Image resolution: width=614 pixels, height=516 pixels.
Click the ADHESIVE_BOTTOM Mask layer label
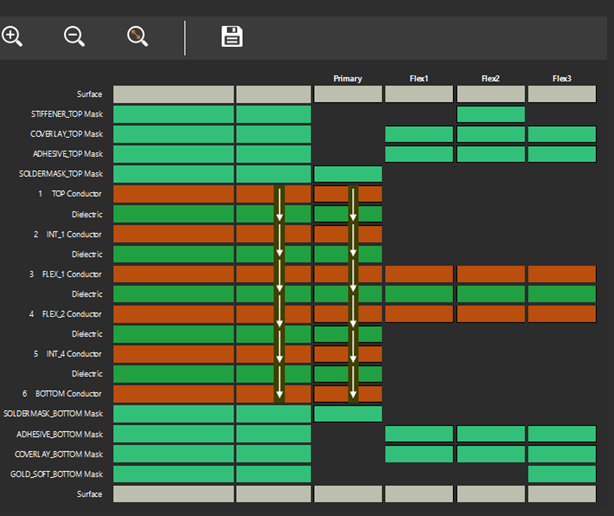pos(59,434)
